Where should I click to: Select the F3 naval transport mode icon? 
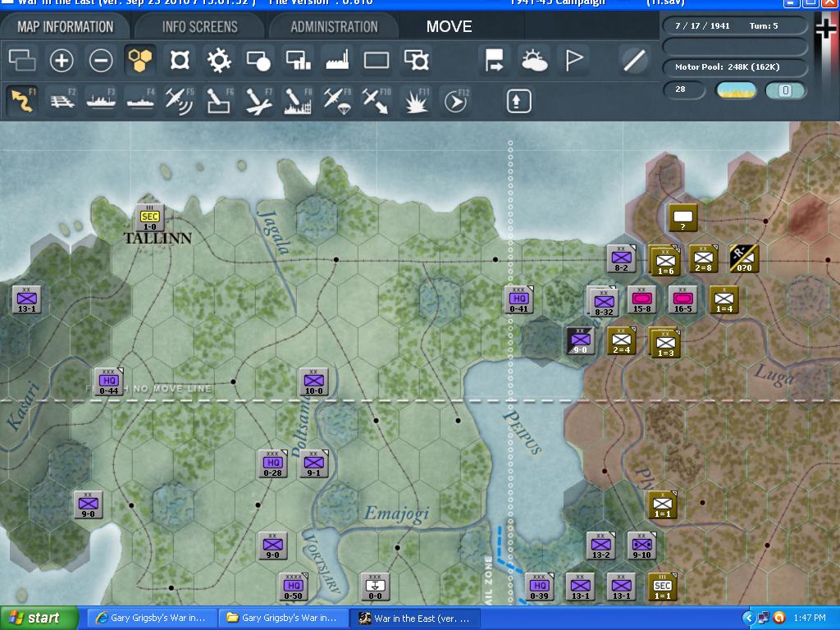point(101,100)
